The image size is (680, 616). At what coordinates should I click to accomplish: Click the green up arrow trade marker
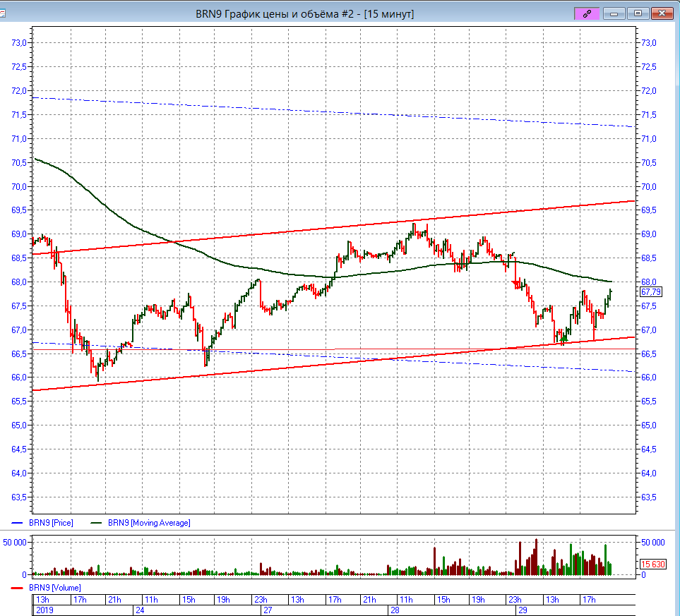563,339
